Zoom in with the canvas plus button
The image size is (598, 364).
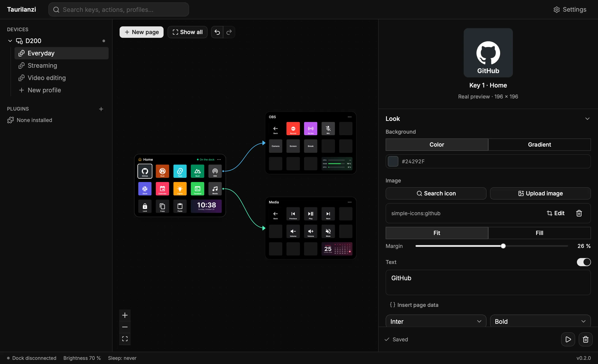point(125,315)
